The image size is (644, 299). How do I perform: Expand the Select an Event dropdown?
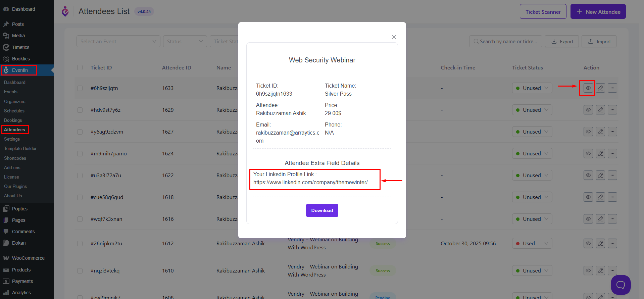pos(118,41)
